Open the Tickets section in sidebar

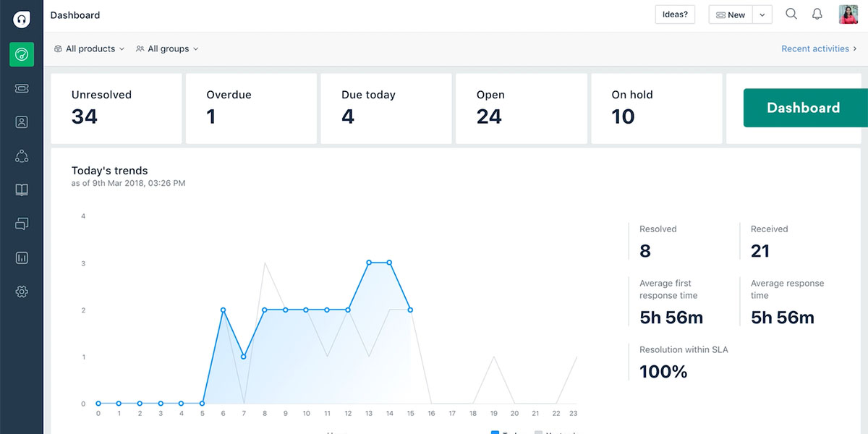[22, 88]
